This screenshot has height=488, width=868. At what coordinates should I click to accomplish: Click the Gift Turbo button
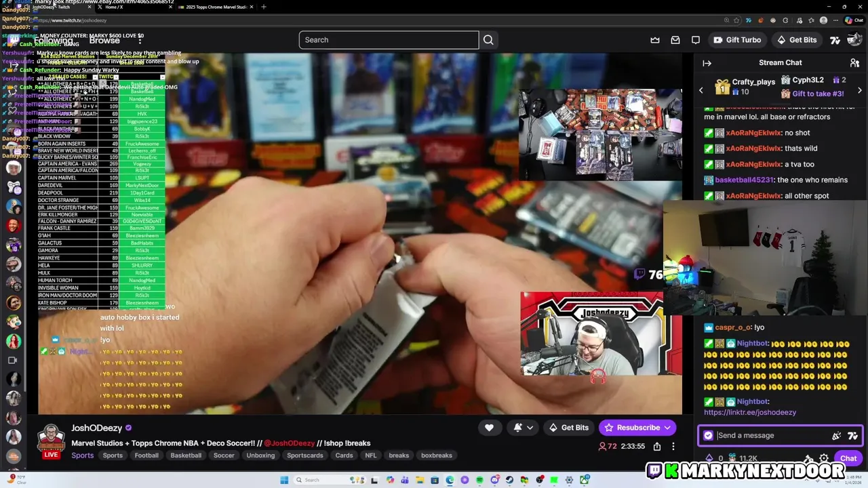(x=737, y=40)
